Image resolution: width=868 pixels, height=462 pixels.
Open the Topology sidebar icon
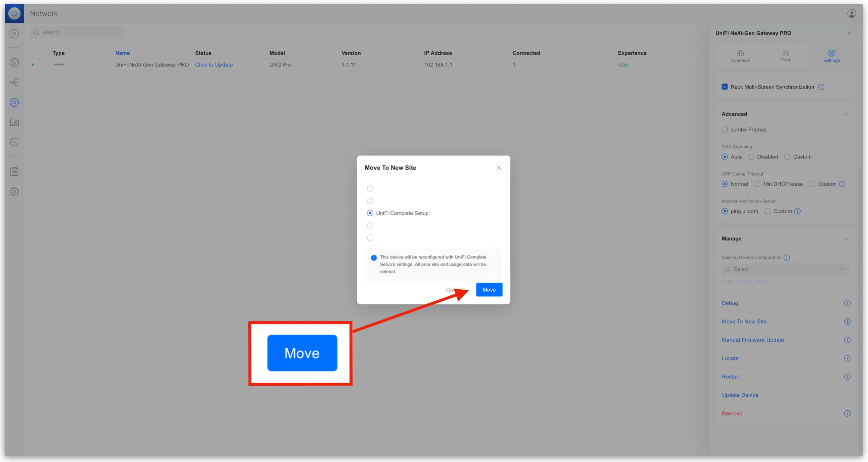14,82
